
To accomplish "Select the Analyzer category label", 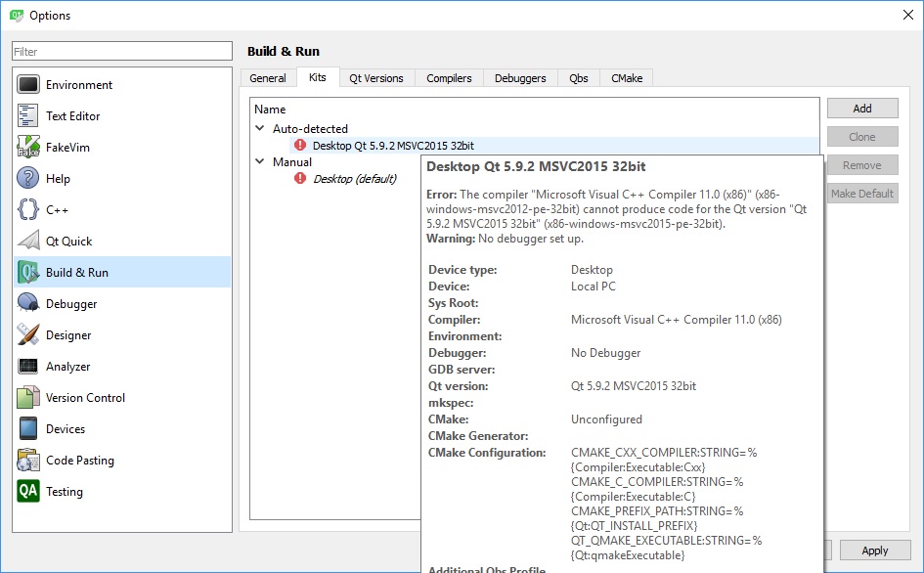I will point(67,366).
